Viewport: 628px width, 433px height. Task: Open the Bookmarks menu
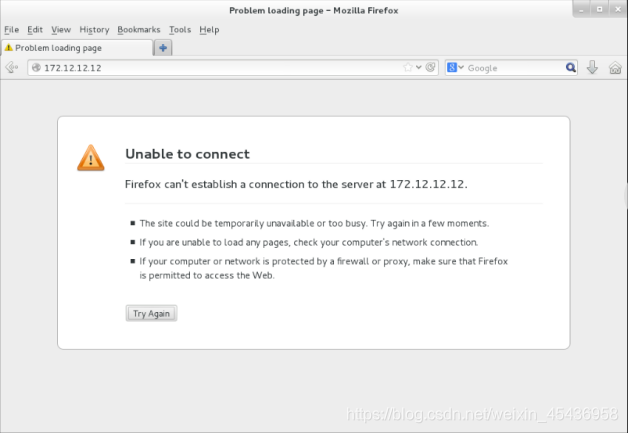[x=139, y=30]
